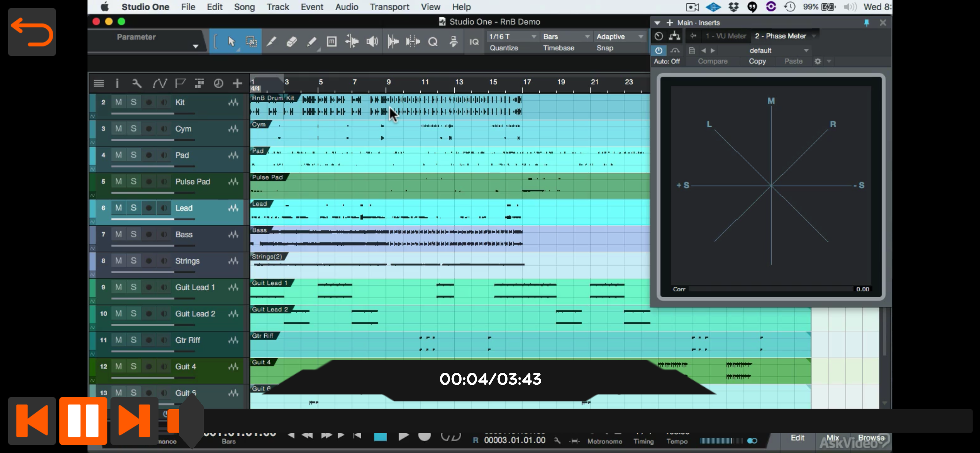The height and width of the screenshot is (453, 980).
Task: Solo the Pulse Pad track
Action: point(133,181)
